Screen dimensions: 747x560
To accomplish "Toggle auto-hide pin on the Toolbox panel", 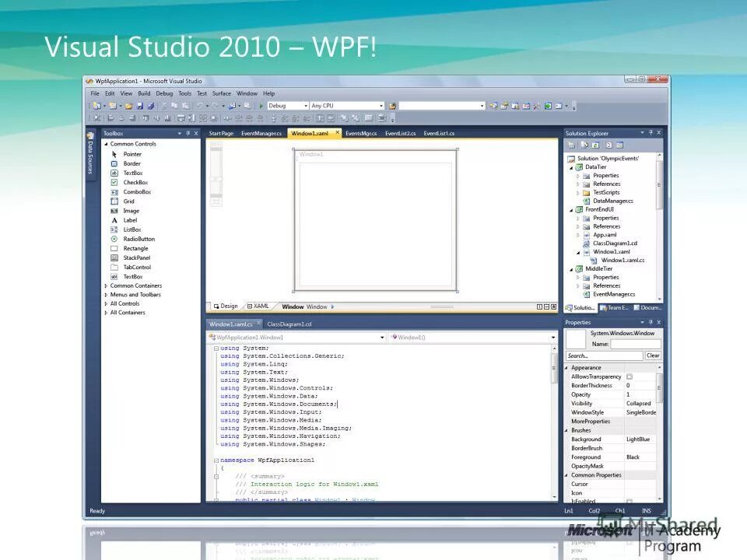I will 188,133.
